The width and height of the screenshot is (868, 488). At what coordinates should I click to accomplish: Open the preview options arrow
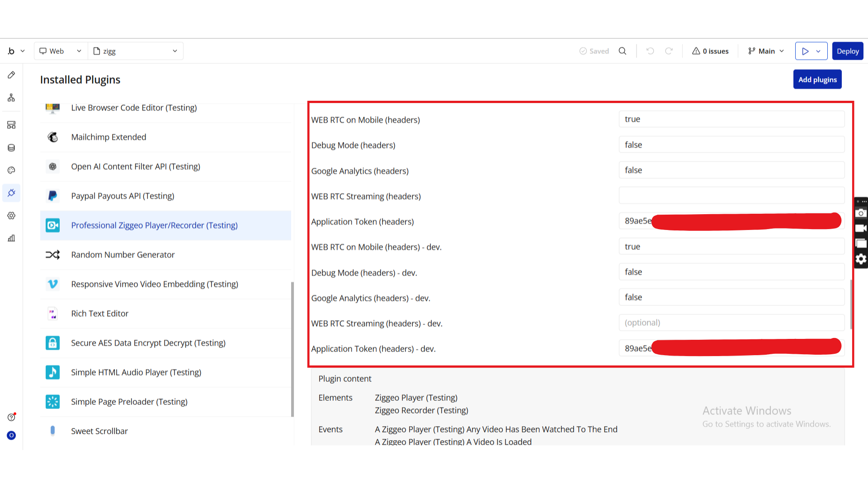[818, 51]
